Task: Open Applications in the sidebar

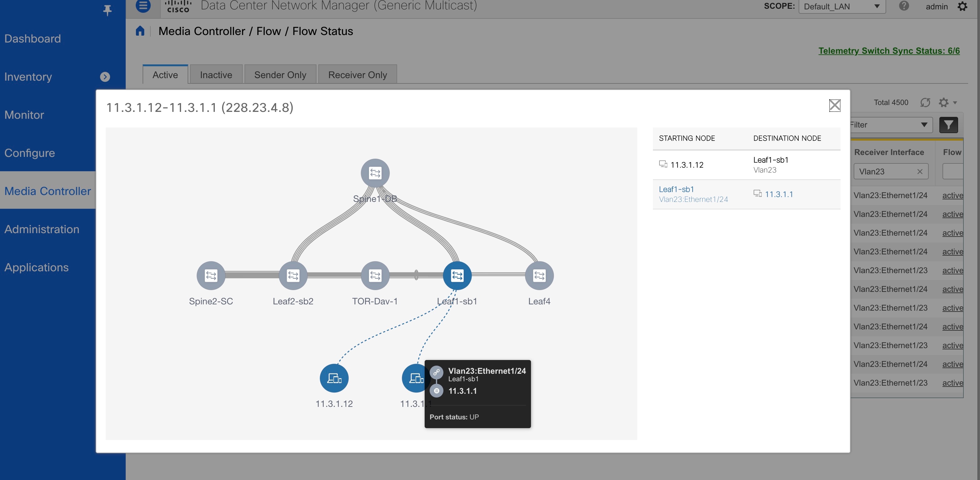Action: tap(37, 267)
